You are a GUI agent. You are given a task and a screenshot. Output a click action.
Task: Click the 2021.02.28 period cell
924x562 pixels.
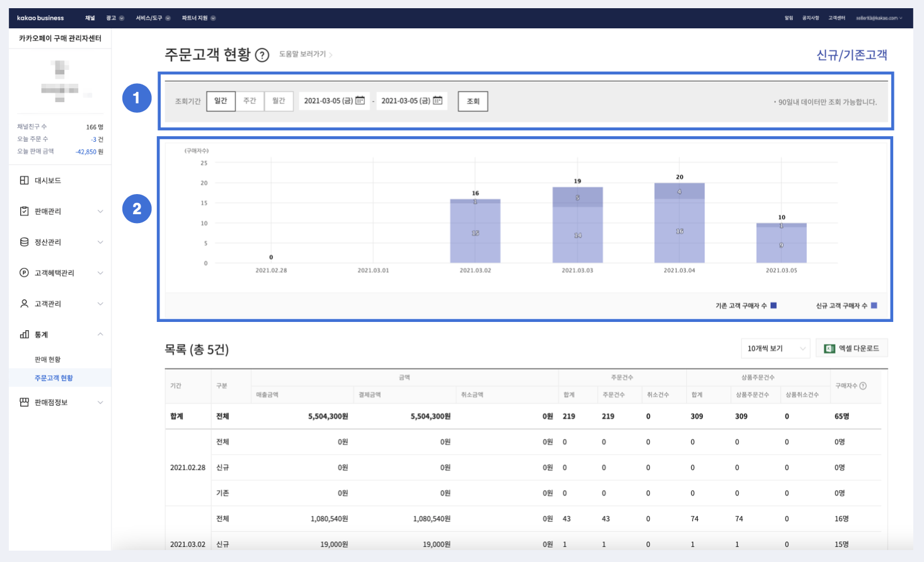(188, 467)
